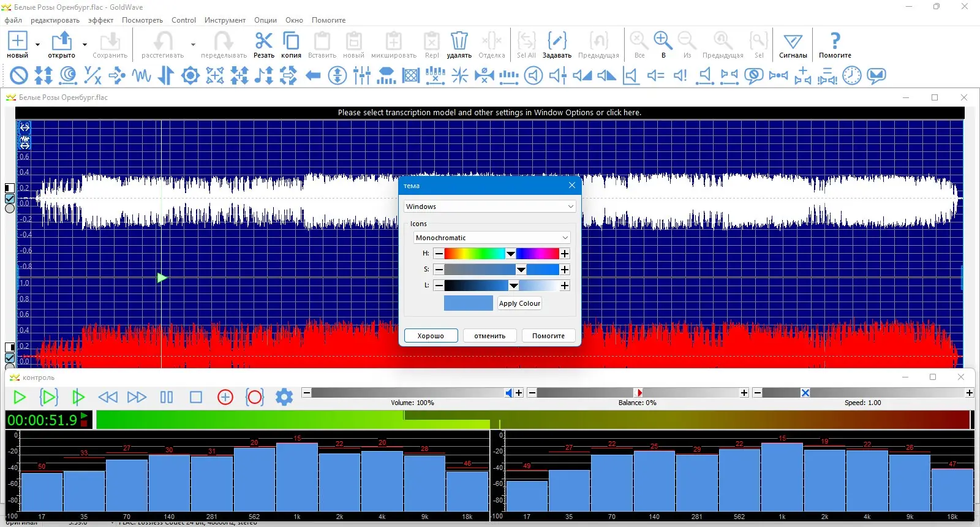This screenshot has width=980, height=527.
Task: Click the Apply Colour button
Action: point(519,303)
